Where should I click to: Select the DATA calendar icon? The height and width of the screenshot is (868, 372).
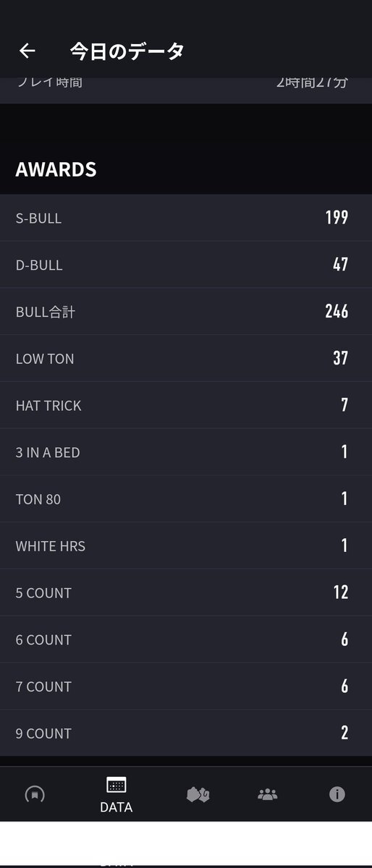116,785
